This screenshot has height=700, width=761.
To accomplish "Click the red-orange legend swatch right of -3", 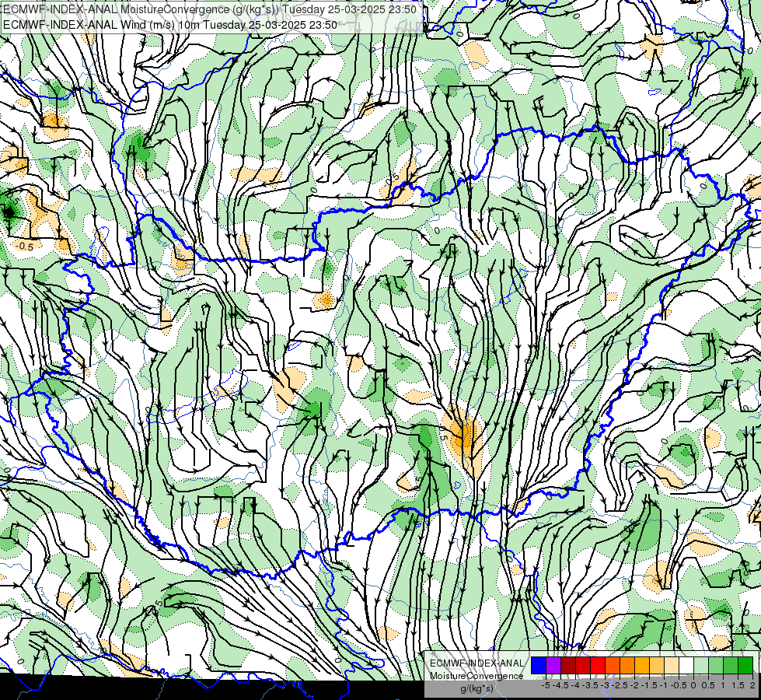I will pos(613,666).
